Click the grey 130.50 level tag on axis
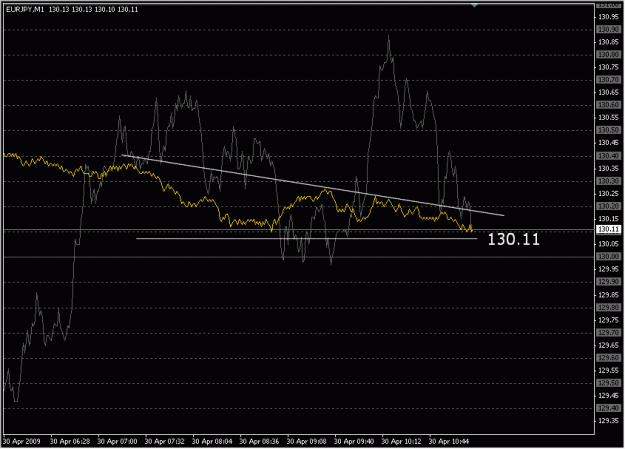625x449 pixels. tap(609, 130)
